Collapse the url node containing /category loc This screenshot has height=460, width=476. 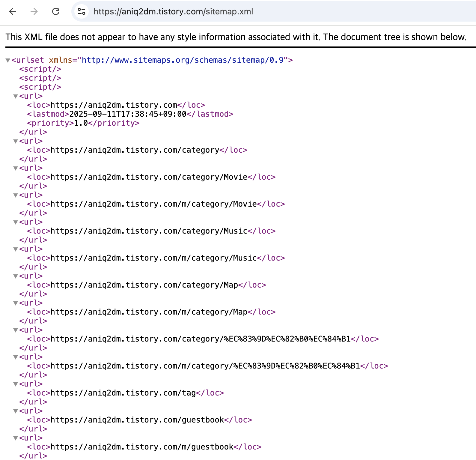pyautogui.click(x=16, y=141)
